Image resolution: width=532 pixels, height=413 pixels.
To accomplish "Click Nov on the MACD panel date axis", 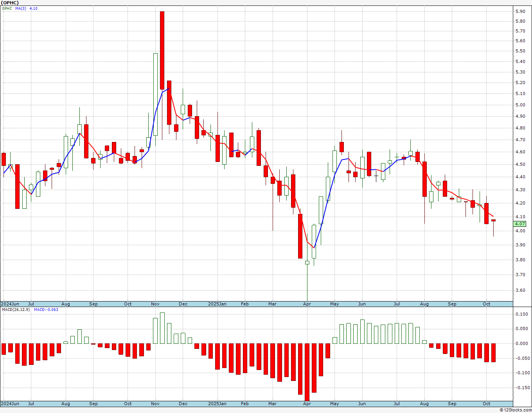I will coord(155,404).
